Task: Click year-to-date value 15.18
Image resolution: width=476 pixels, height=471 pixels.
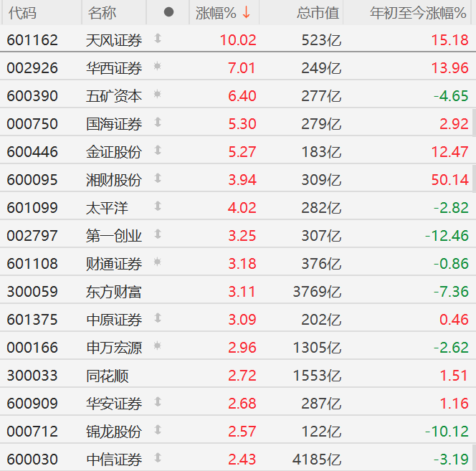Action: (450, 40)
